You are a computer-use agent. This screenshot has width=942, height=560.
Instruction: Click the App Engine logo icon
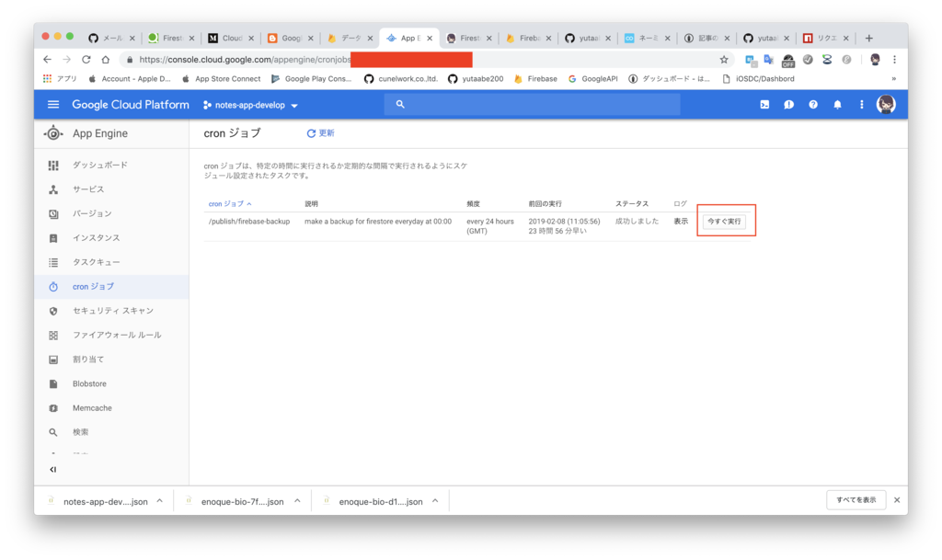point(53,133)
